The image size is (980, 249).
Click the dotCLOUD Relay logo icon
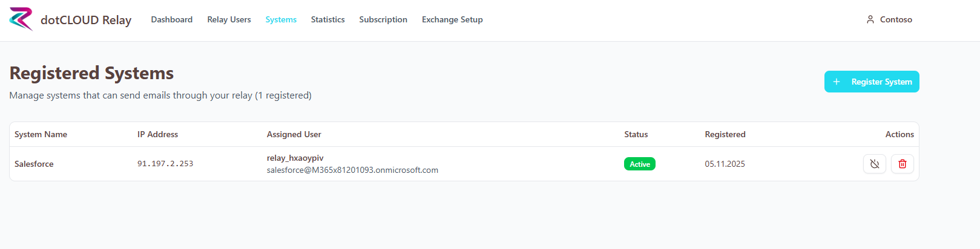[21, 19]
